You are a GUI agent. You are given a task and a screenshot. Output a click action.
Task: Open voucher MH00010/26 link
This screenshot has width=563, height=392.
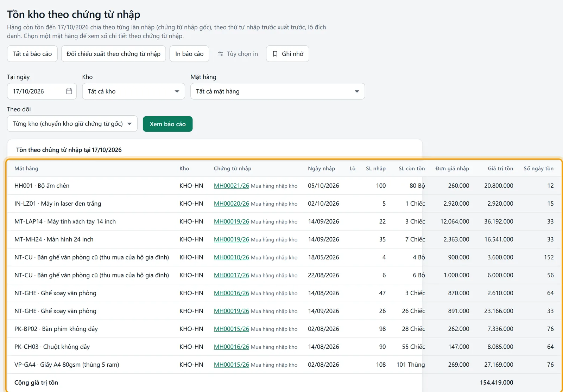pyautogui.click(x=232, y=257)
